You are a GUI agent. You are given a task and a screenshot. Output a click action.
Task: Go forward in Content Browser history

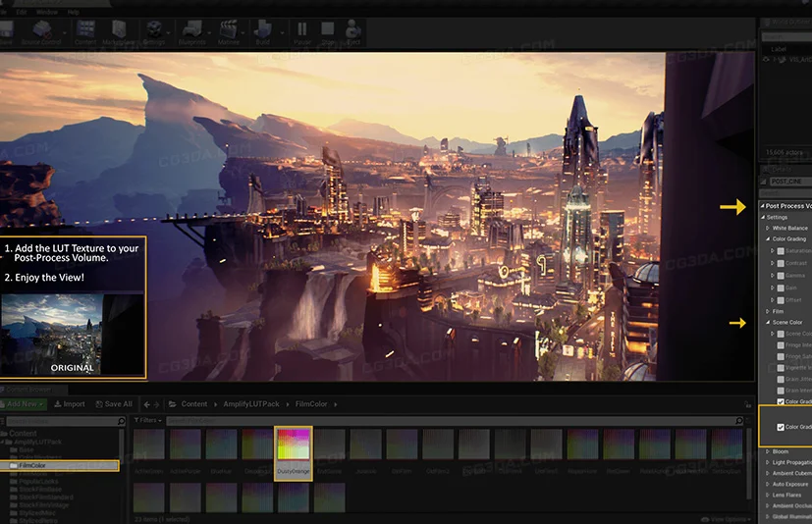(x=156, y=404)
